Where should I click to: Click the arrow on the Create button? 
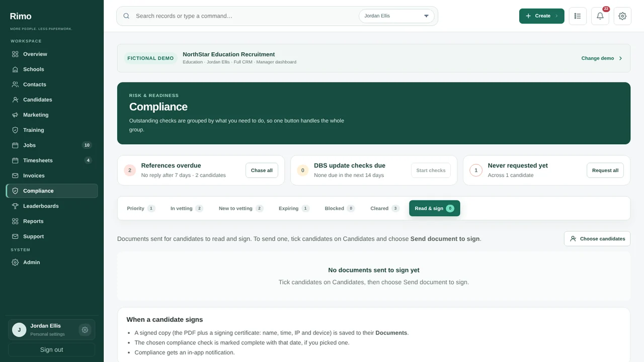(556, 16)
